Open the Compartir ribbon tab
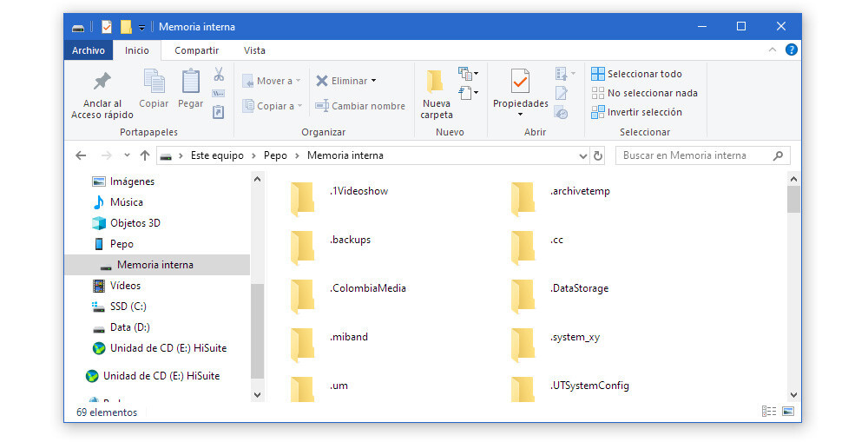 [196, 50]
